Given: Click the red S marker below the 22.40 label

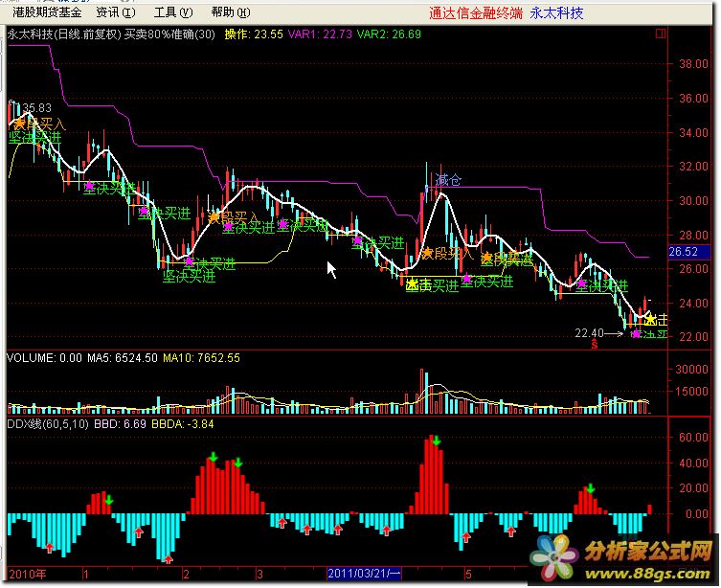Looking at the screenshot, I should click(x=595, y=344).
